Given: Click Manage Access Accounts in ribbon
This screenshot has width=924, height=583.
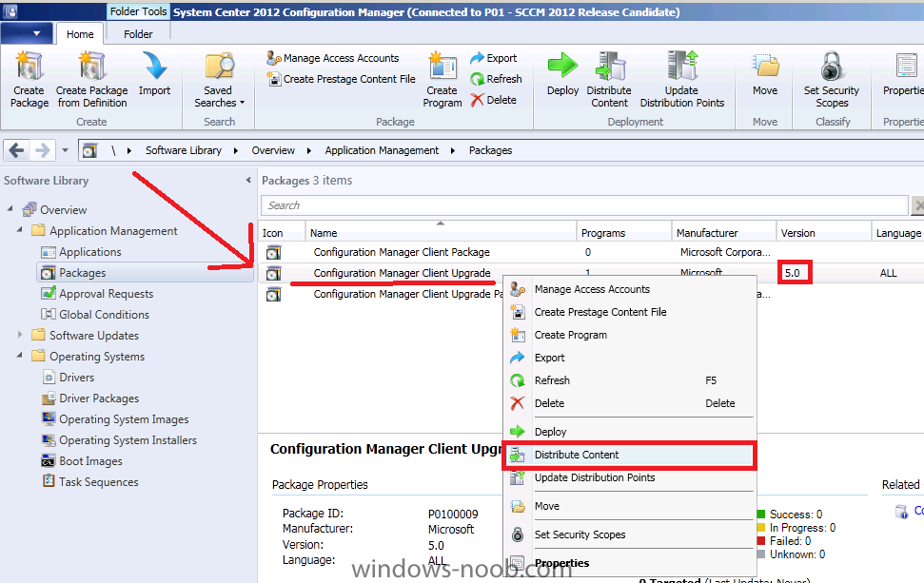Looking at the screenshot, I should coord(333,58).
